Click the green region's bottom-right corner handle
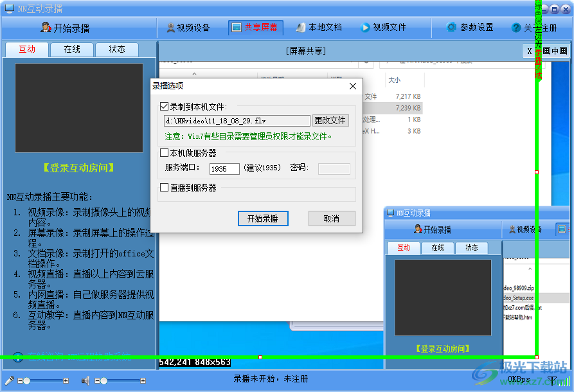The image size is (574, 392). point(537,357)
